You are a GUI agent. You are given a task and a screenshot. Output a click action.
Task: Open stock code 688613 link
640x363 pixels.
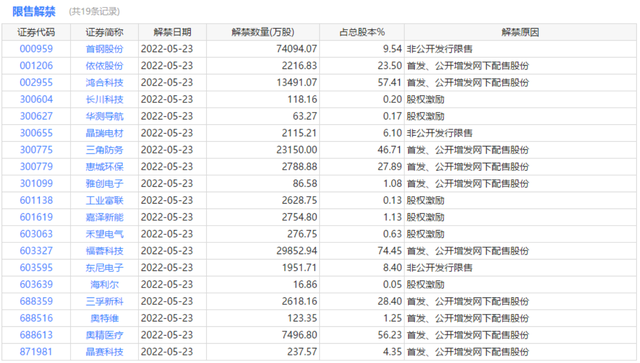click(x=36, y=335)
